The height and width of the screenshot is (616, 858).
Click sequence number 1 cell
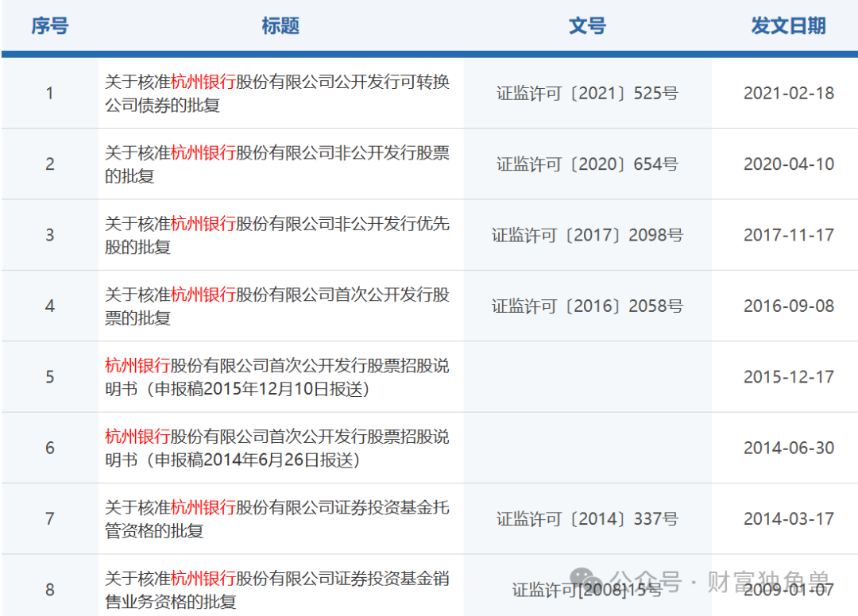tap(50, 94)
